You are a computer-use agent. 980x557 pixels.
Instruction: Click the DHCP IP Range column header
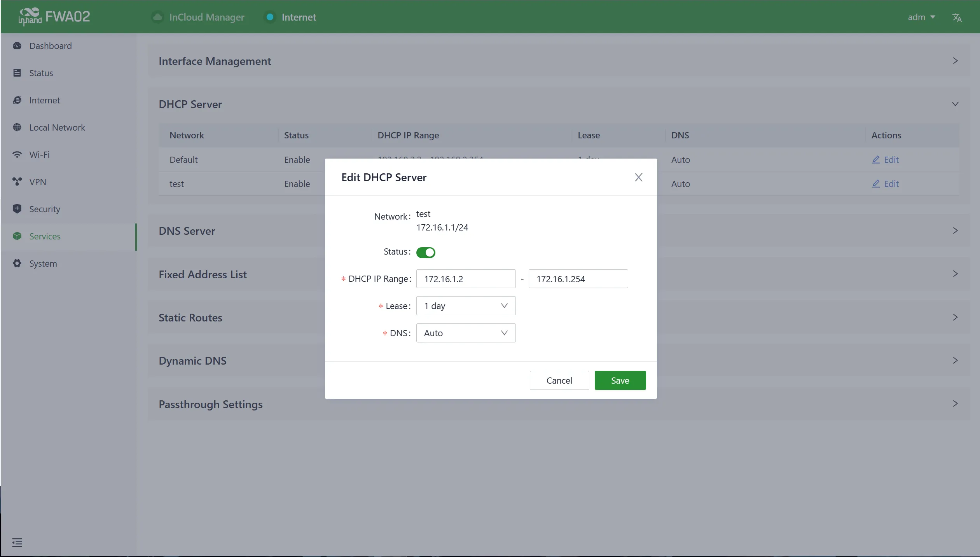[x=408, y=135]
